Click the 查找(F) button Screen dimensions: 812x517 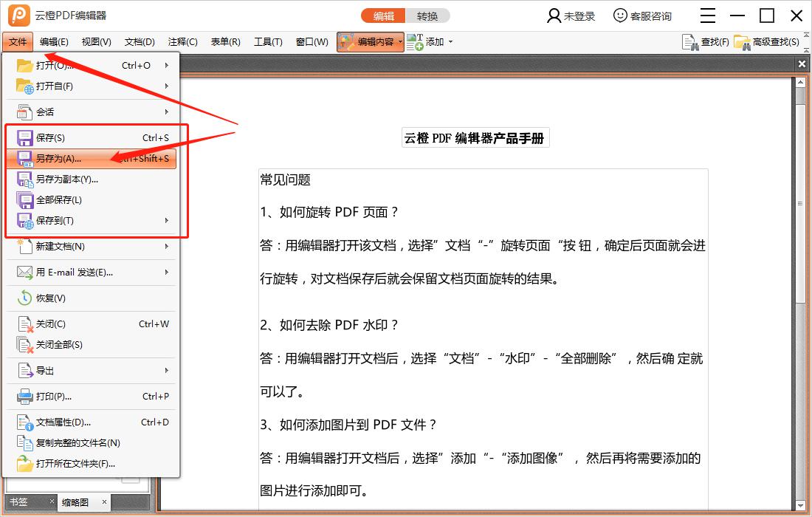click(705, 42)
